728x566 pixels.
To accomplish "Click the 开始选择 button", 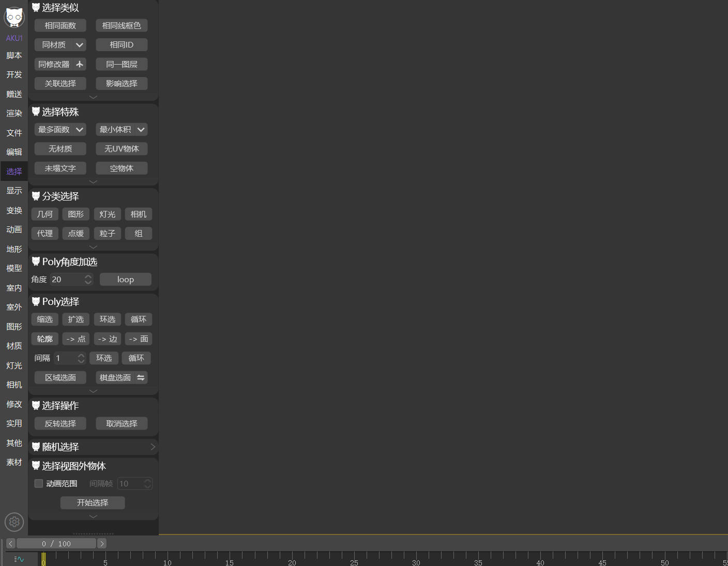I will (93, 502).
